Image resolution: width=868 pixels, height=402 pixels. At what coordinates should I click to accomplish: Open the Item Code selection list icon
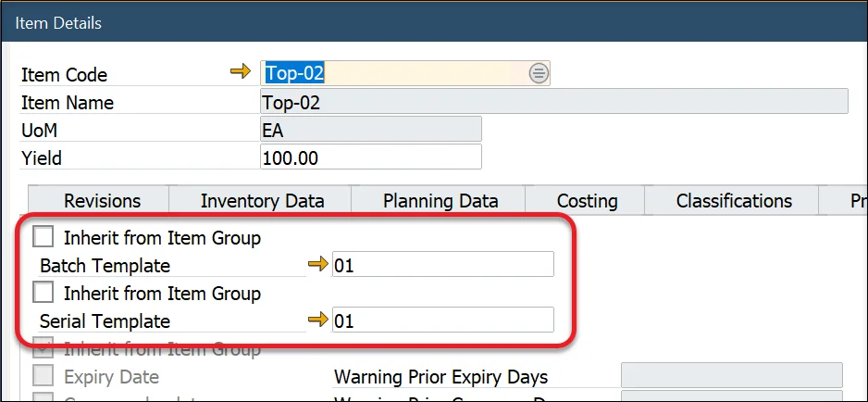tap(539, 74)
